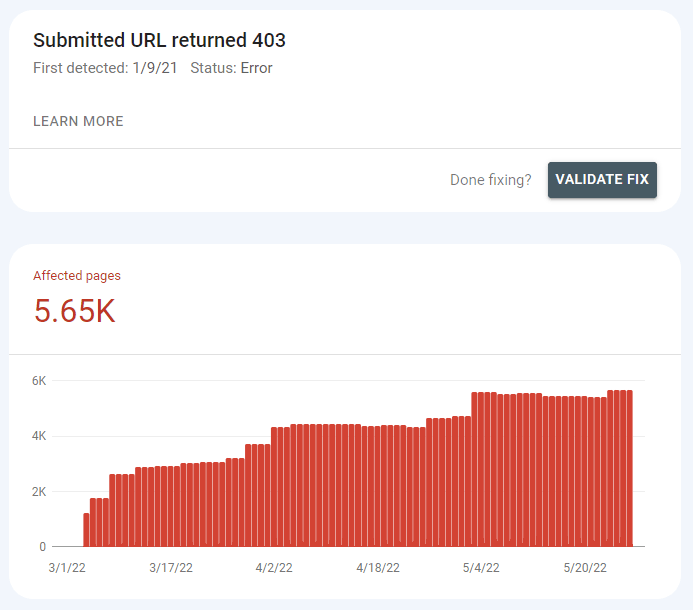Select the 'Affected pages' label
Image resolution: width=693 pixels, height=610 pixels.
77,275
